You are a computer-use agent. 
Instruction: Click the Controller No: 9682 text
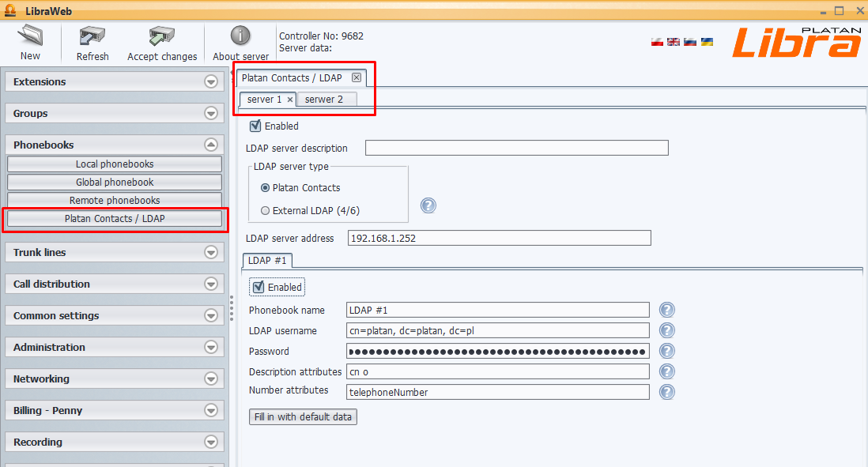tap(321, 36)
